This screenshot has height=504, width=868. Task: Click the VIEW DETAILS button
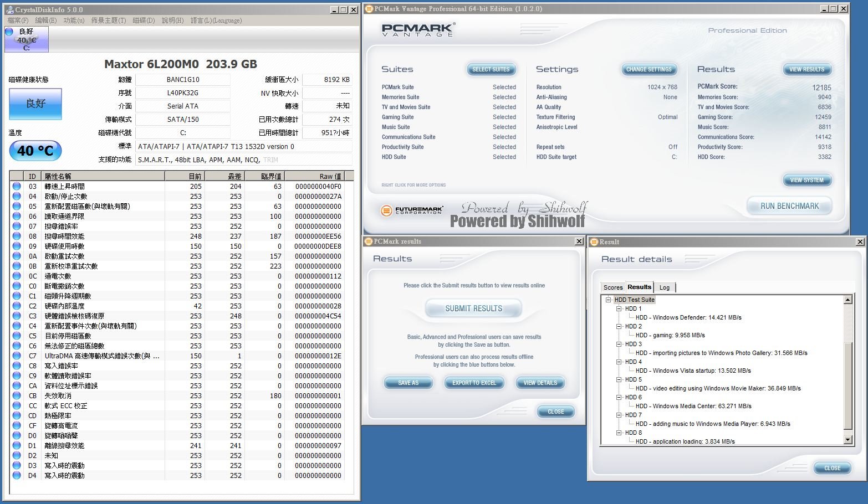coord(540,383)
